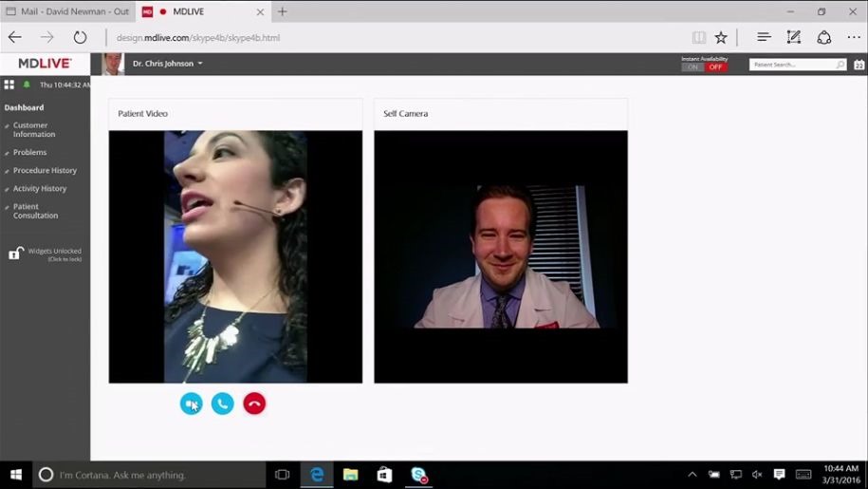
Task: Click Cortana search box in taskbar
Action: click(x=150, y=475)
